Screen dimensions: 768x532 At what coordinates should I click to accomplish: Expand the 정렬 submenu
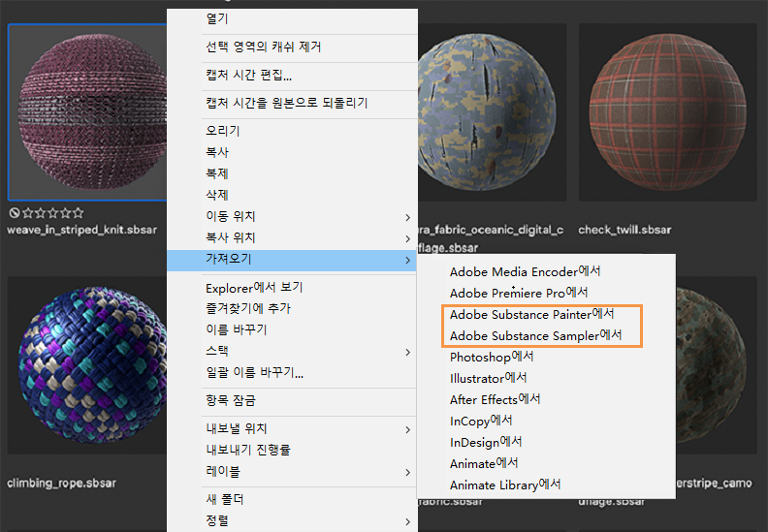pos(292,520)
